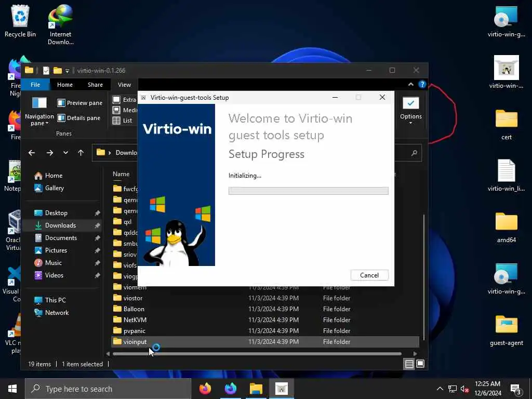Select the amd64 folder on desktop
The height and width of the screenshot is (399, 532).
pos(506,228)
